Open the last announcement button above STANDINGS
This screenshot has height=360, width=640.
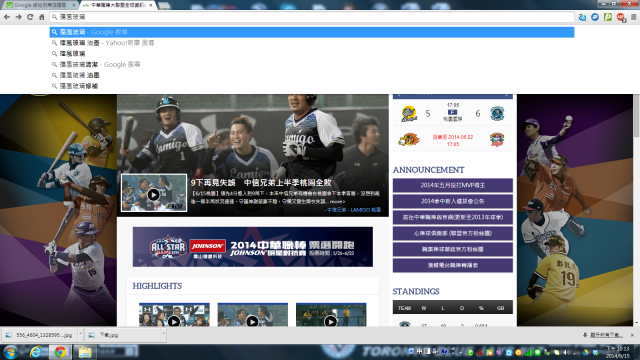pyautogui.click(x=453, y=265)
